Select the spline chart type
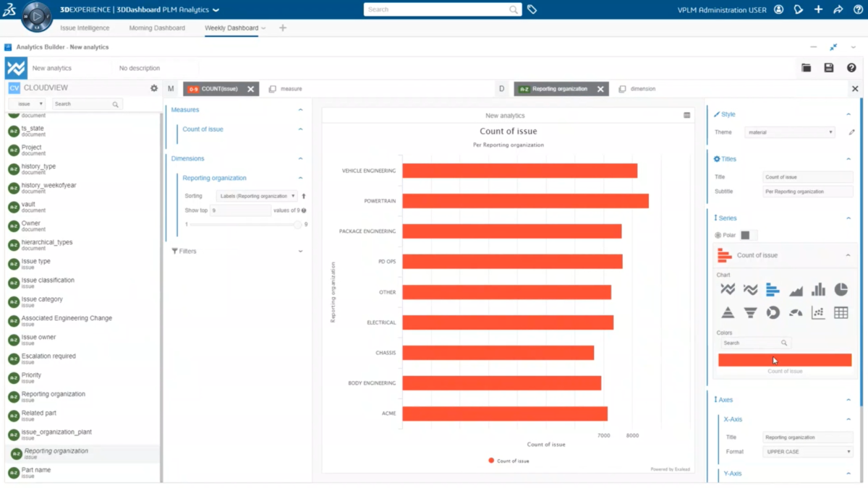868x488 pixels. point(750,290)
